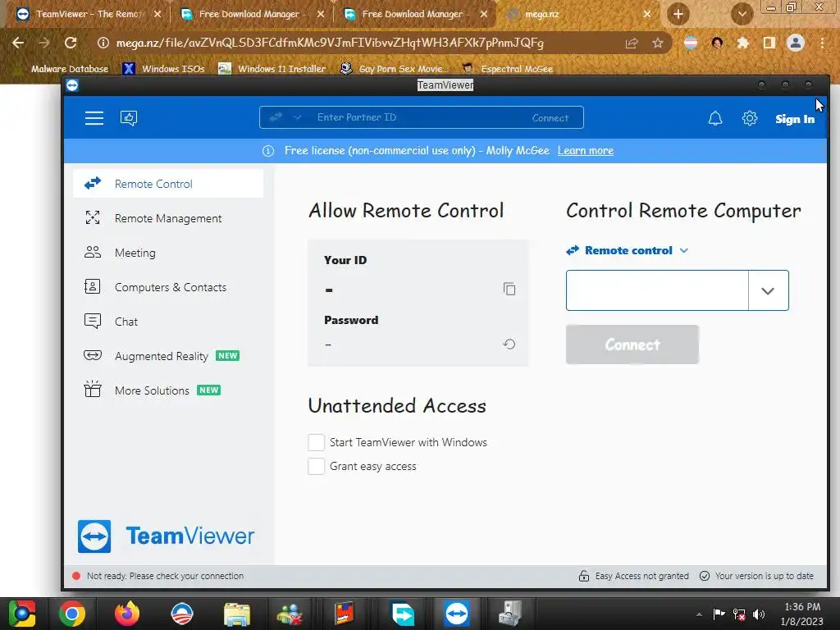
Task: Open Firefox from the taskbar
Action: coord(127,614)
